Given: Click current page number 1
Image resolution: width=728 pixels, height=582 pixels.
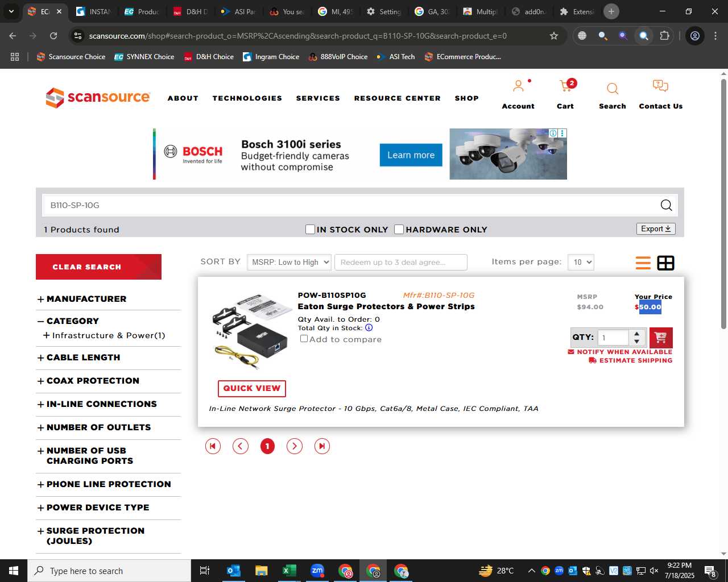Looking at the screenshot, I should [x=267, y=446].
